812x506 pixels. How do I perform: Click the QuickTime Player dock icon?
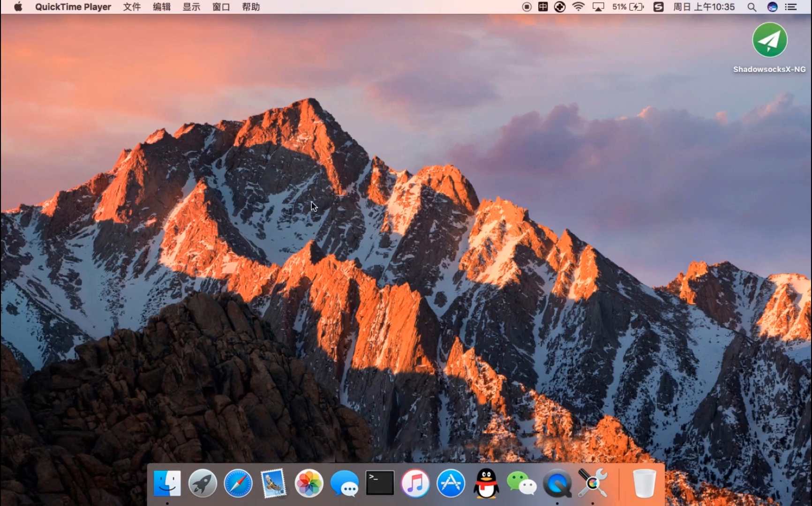click(557, 483)
